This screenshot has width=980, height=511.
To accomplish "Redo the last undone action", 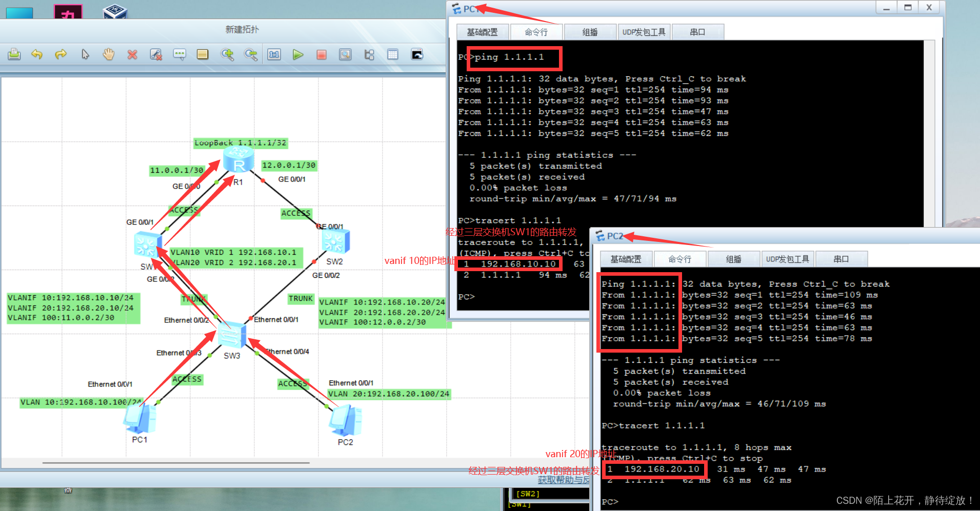I will pyautogui.click(x=61, y=54).
